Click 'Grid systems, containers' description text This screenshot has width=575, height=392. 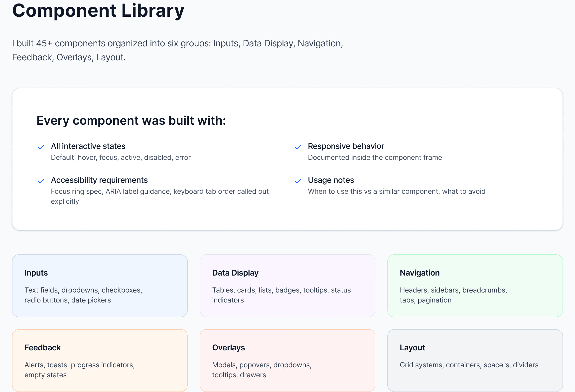[x=469, y=365]
